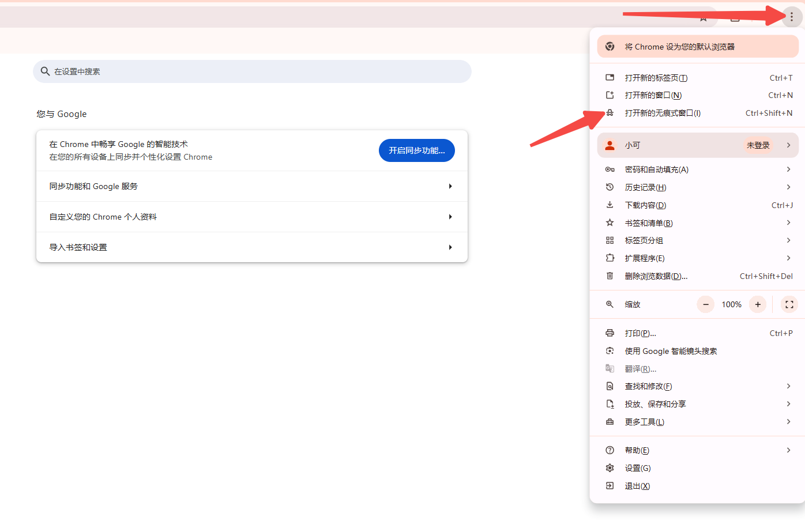This screenshot has height=532, width=805.
Task: Click the find and edit icon
Action: pos(610,386)
